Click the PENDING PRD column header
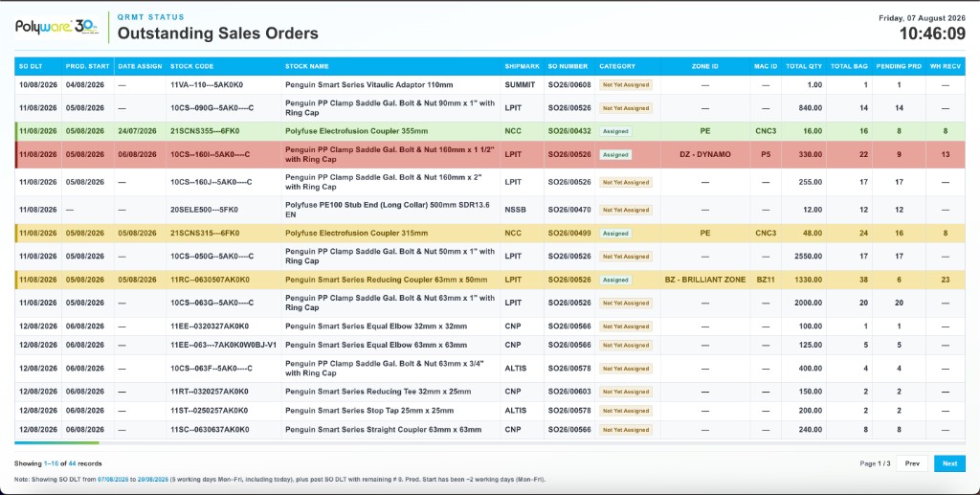 899,66
